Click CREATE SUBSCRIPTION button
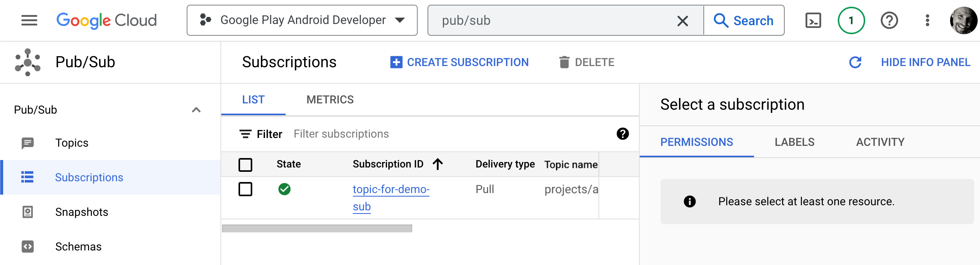Viewport: 980px width, 265px height. point(459,62)
